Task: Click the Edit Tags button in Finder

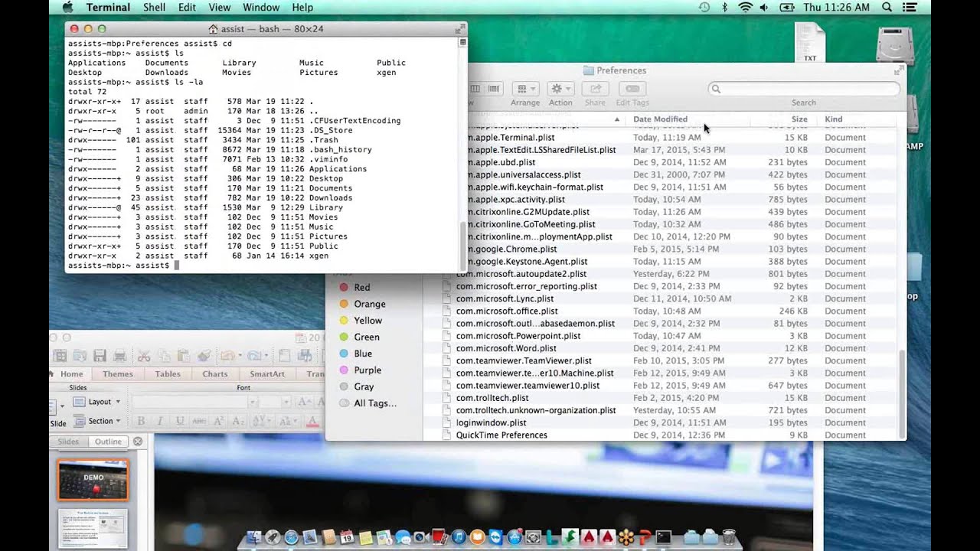Action: tap(632, 89)
